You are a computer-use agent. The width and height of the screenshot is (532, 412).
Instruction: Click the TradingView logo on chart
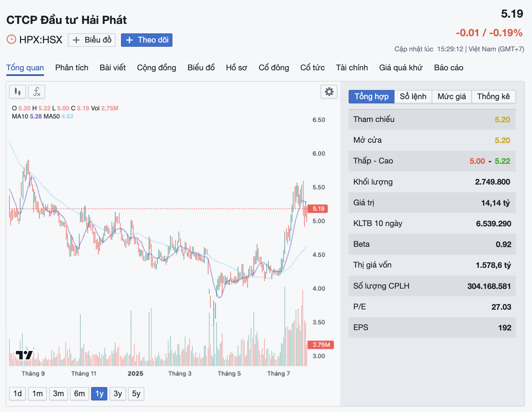[24, 355]
